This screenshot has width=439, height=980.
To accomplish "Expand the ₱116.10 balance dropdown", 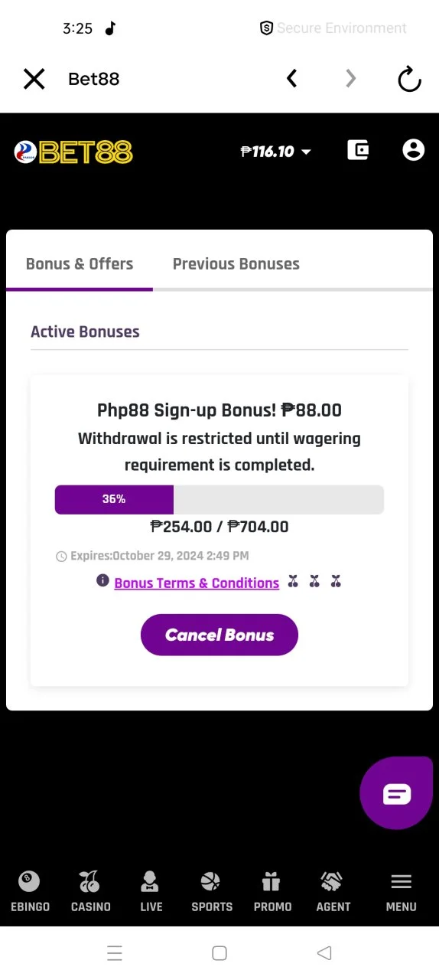I will [x=276, y=152].
